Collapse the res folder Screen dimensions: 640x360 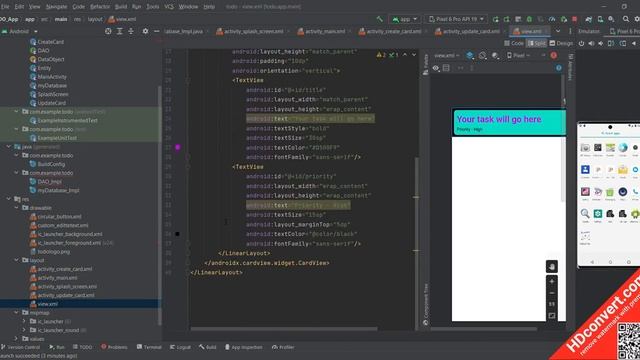tap(9, 199)
